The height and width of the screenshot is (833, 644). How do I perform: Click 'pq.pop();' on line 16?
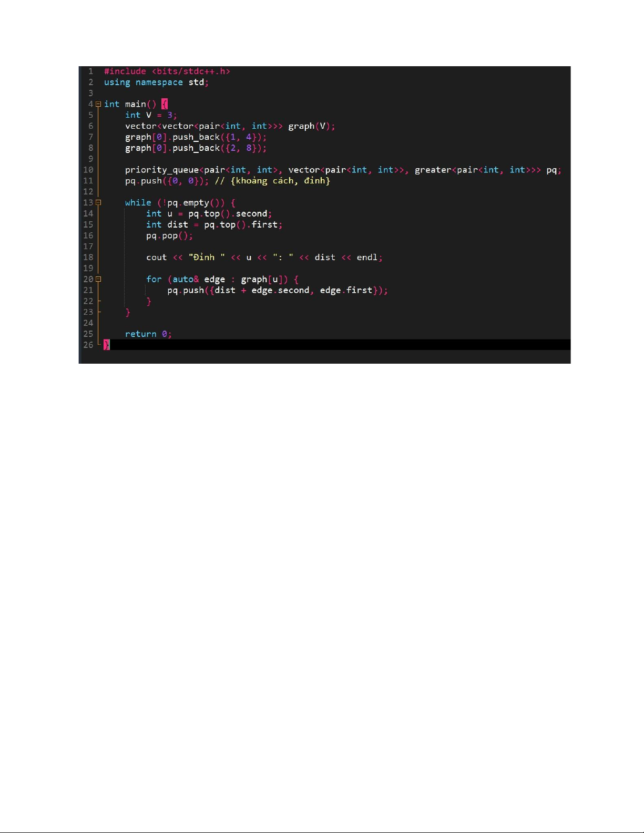tap(170, 235)
